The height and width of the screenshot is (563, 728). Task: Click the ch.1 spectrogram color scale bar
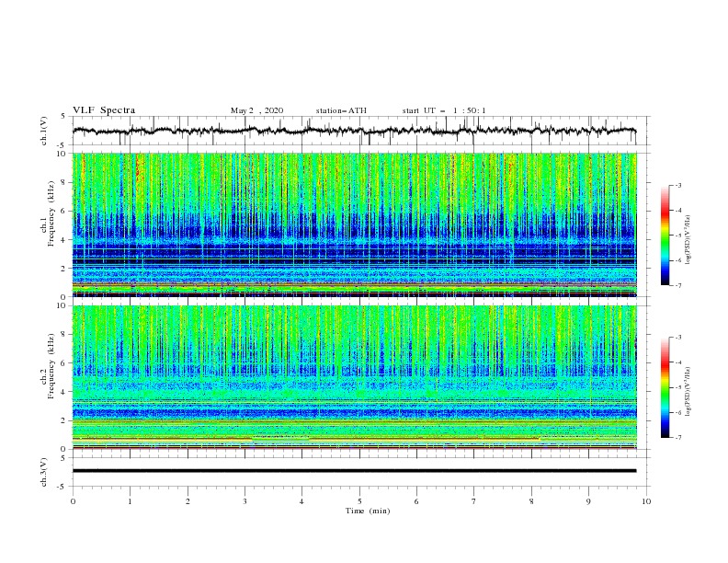[665, 235]
